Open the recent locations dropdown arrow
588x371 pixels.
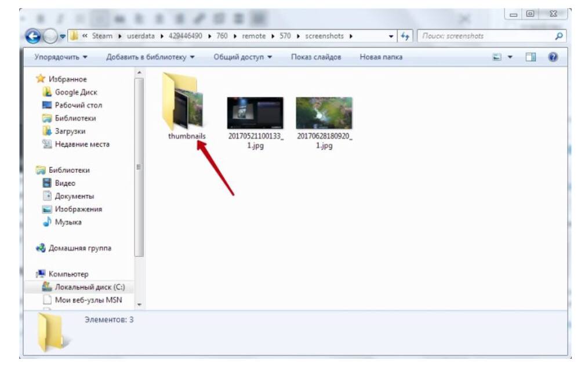click(x=63, y=37)
